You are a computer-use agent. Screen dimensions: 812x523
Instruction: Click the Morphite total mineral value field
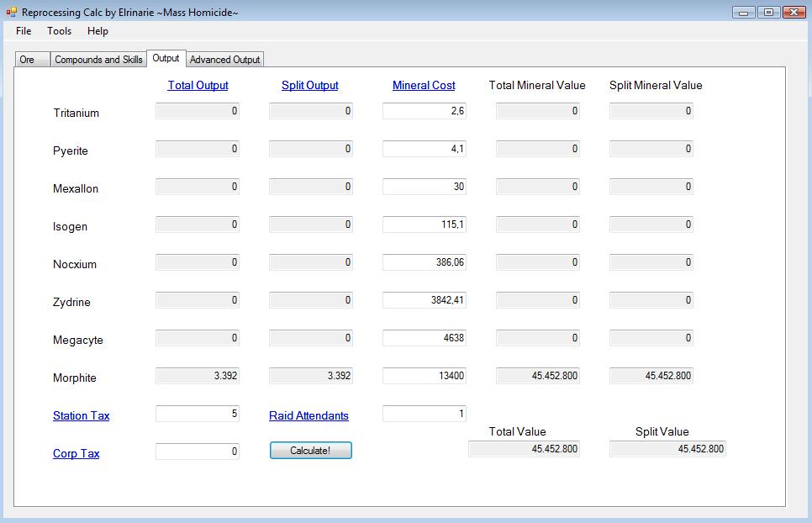click(537, 375)
